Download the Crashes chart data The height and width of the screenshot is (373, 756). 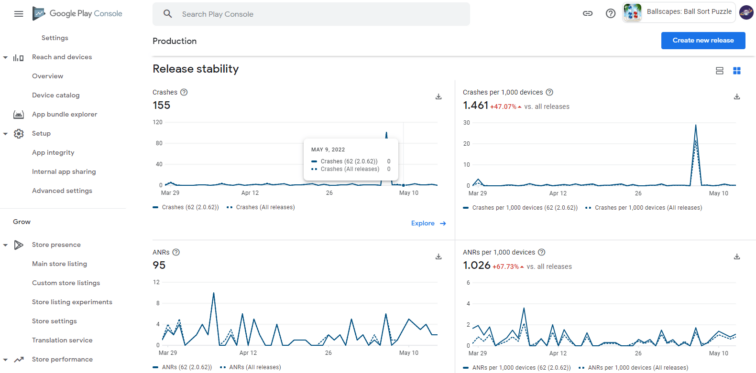438,96
